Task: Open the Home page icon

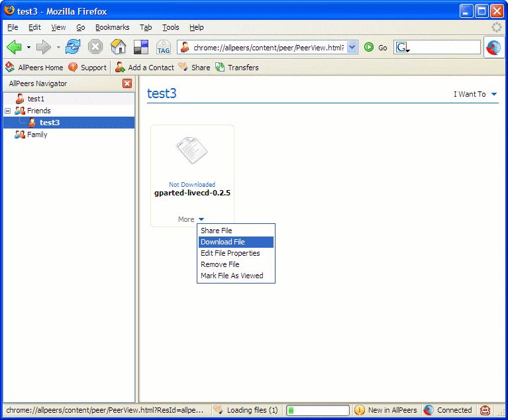Action: pos(119,46)
